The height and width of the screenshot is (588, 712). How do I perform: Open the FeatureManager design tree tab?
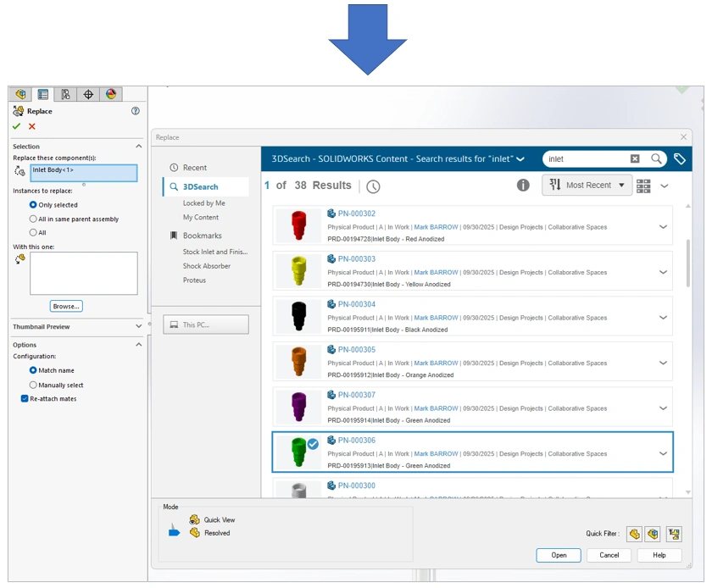point(20,94)
